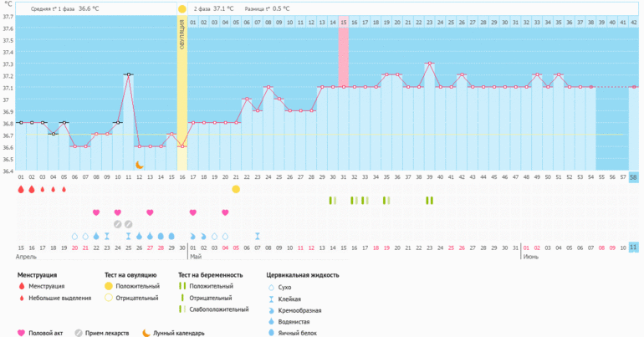Viewport: 644px width, 337px height.
Task: Click the dry cervical fluid icon on cycle day 06
Action: [x=74, y=237]
